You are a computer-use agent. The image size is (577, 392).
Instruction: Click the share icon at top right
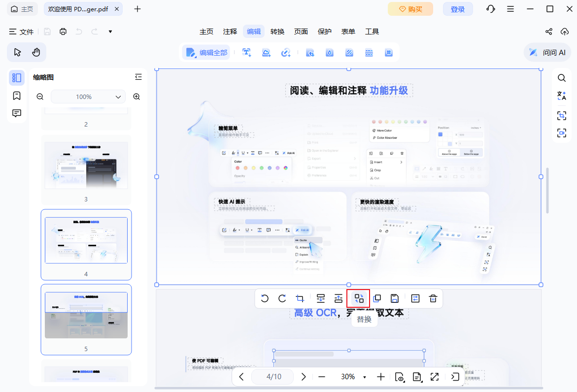point(548,32)
